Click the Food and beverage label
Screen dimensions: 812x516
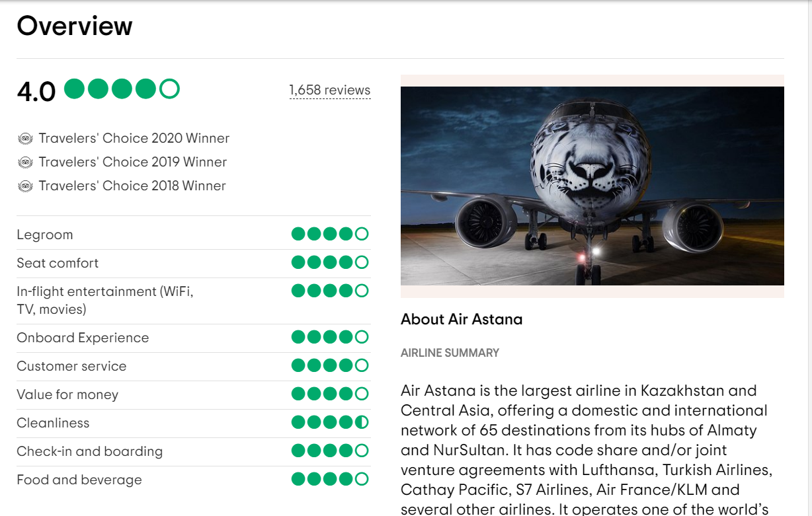click(79, 480)
